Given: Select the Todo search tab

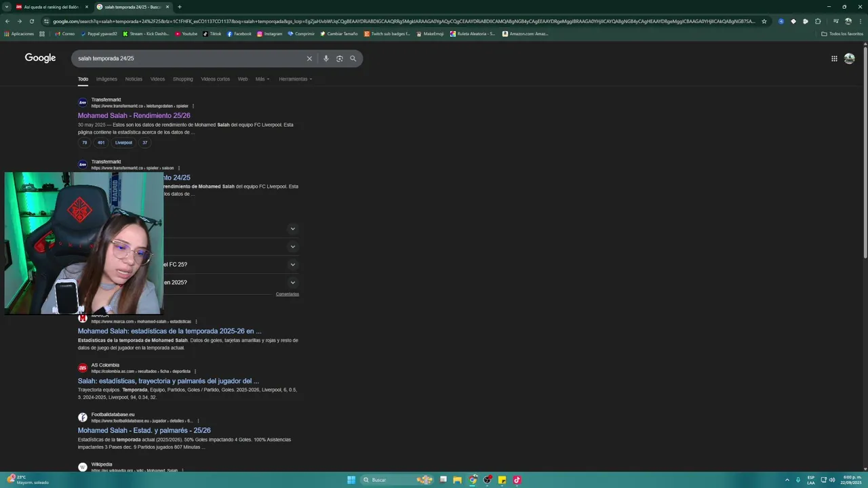Looking at the screenshot, I should click(x=83, y=79).
